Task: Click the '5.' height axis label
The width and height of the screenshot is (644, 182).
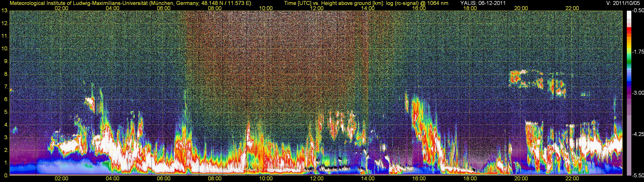Action: pyautogui.click(x=6, y=112)
